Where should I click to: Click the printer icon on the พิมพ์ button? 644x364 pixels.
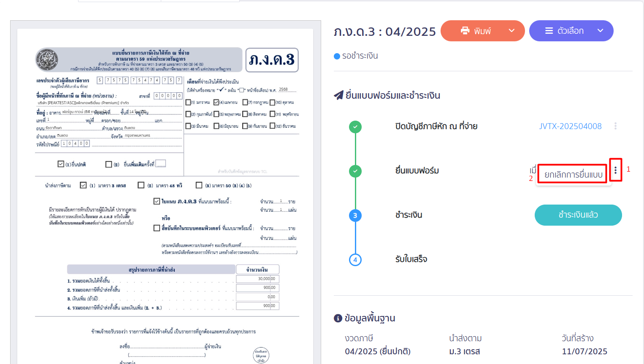(x=465, y=30)
